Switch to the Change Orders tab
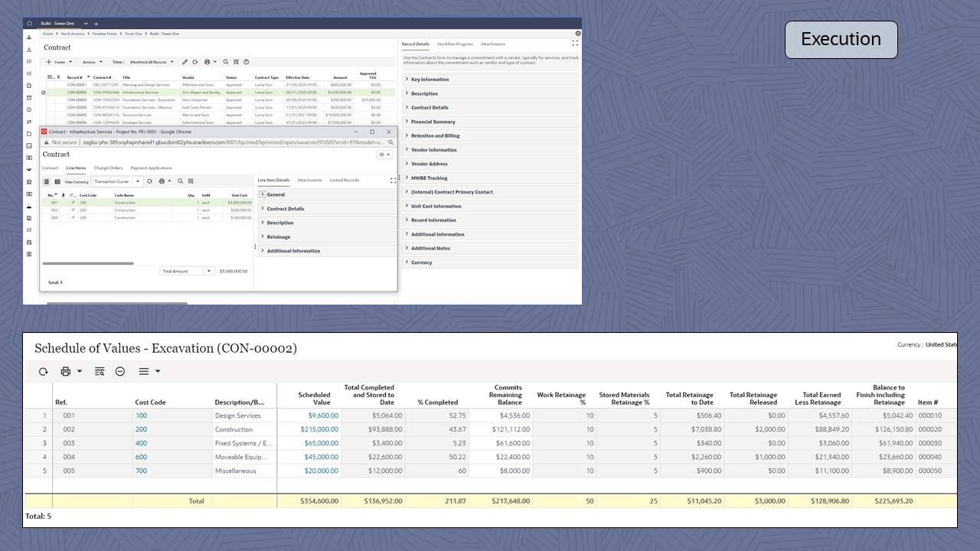This screenshot has width=980, height=551. click(108, 168)
